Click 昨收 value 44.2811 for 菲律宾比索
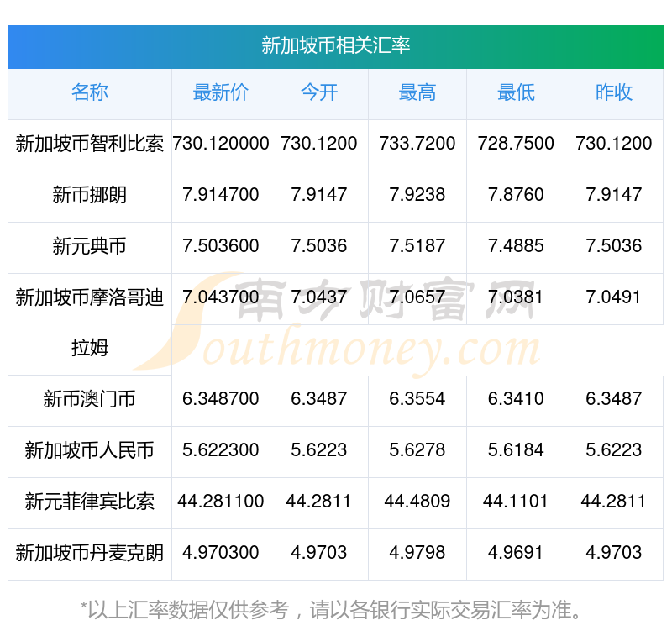This screenshot has height=636, width=672. (x=614, y=502)
